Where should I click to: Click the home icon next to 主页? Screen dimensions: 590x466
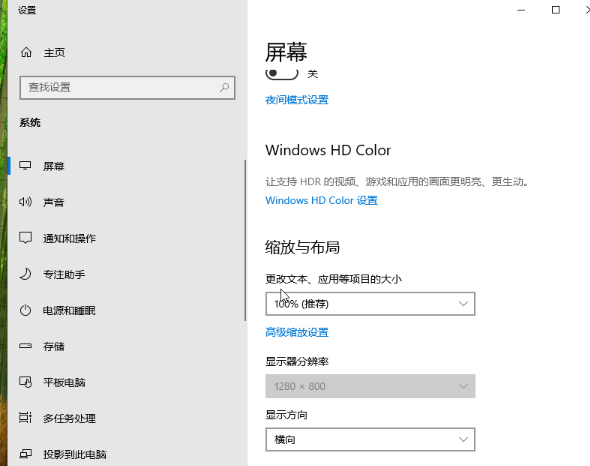click(x=26, y=52)
